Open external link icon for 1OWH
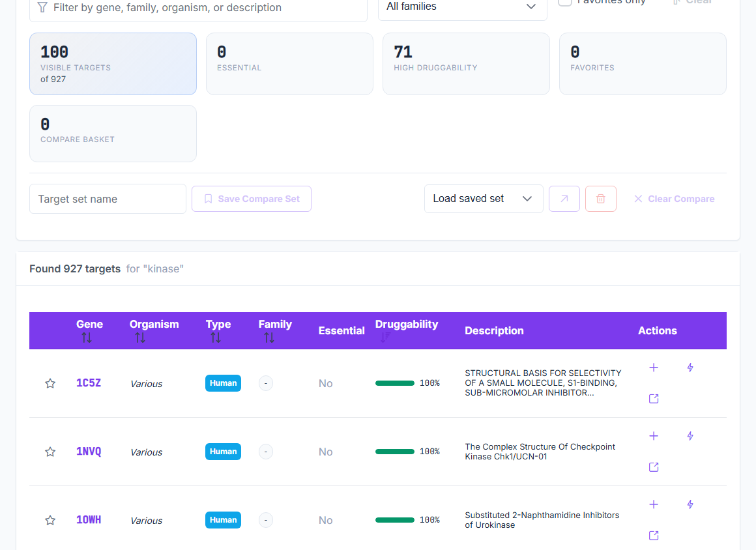756x550 pixels. (654, 536)
